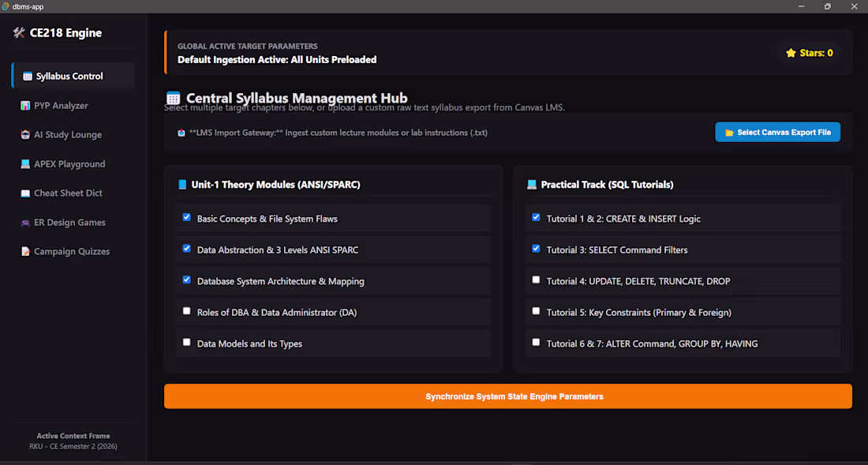Screen dimensions: 868x465
Task: Uncheck Data Abstraction & 3 Levels ANSI SPARC
Action: pyautogui.click(x=186, y=249)
